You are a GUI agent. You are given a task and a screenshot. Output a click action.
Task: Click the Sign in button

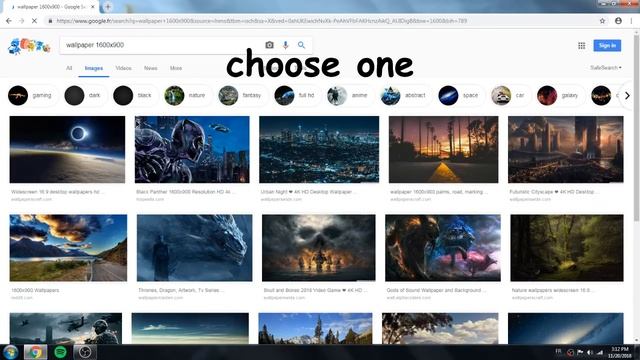(x=607, y=45)
